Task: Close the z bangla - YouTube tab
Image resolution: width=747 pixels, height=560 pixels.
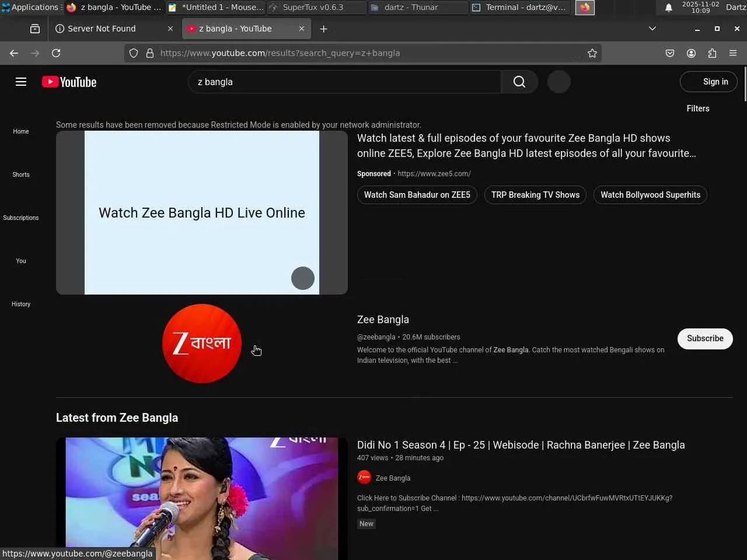Action: [x=302, y=29]
